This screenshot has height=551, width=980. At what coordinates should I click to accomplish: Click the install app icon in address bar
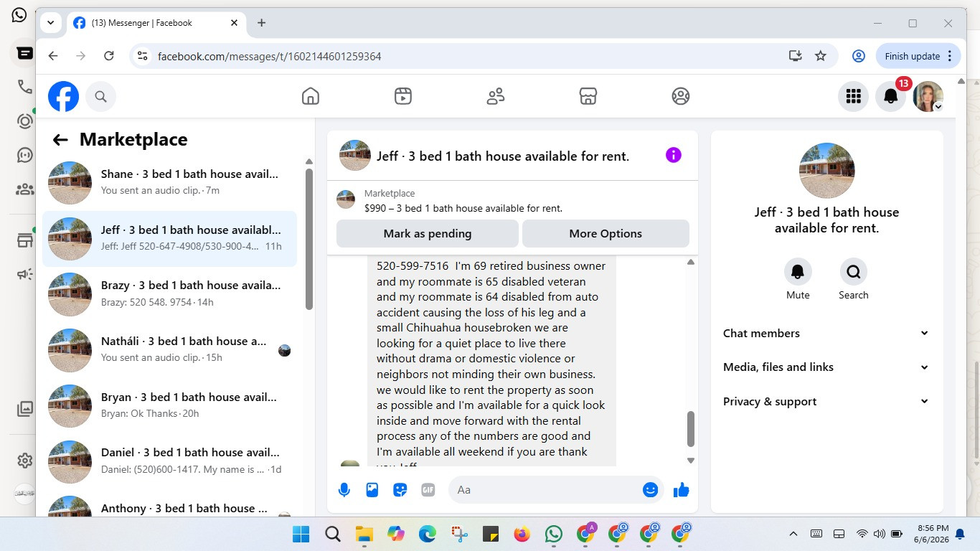[795, 56]
